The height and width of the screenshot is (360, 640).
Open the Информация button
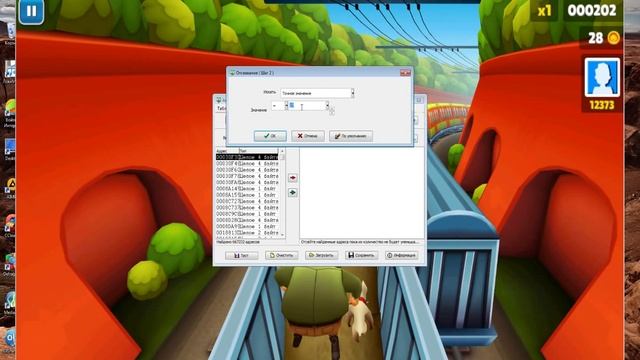(x=401, y=256)
